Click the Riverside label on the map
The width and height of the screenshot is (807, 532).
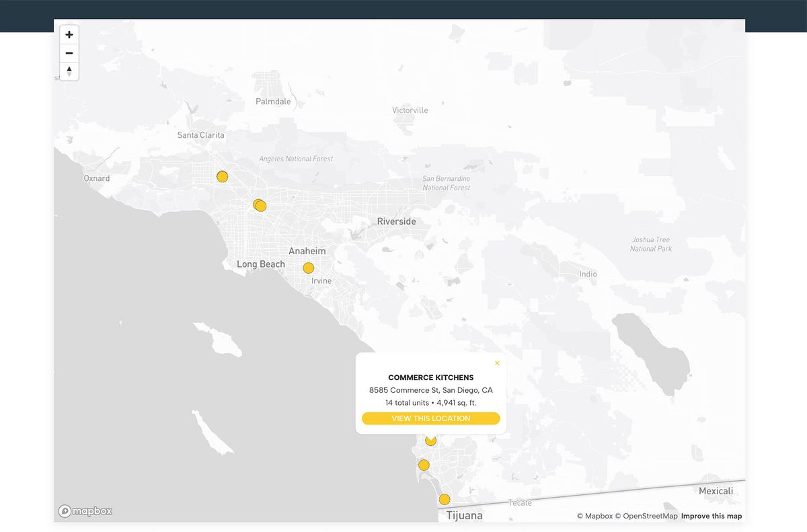[x=395, y=221]
